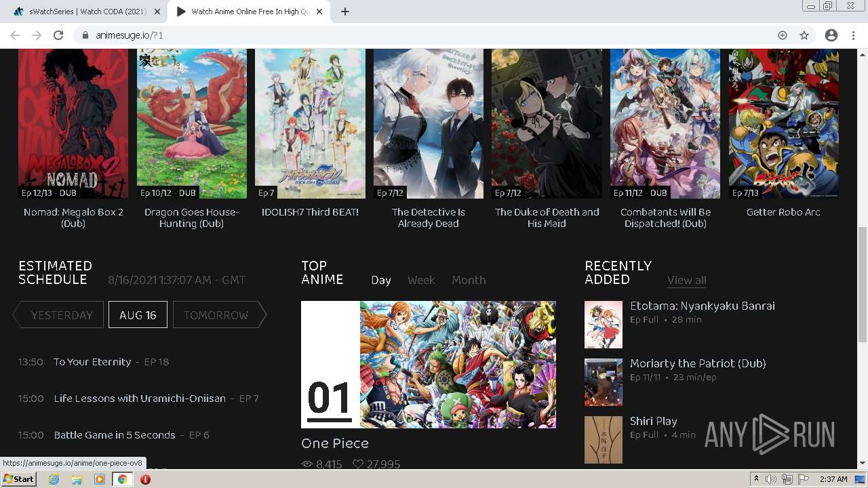Close the sWatchSeries tab
The width and height of the screenshot is (868, 488).
[157, 12]
